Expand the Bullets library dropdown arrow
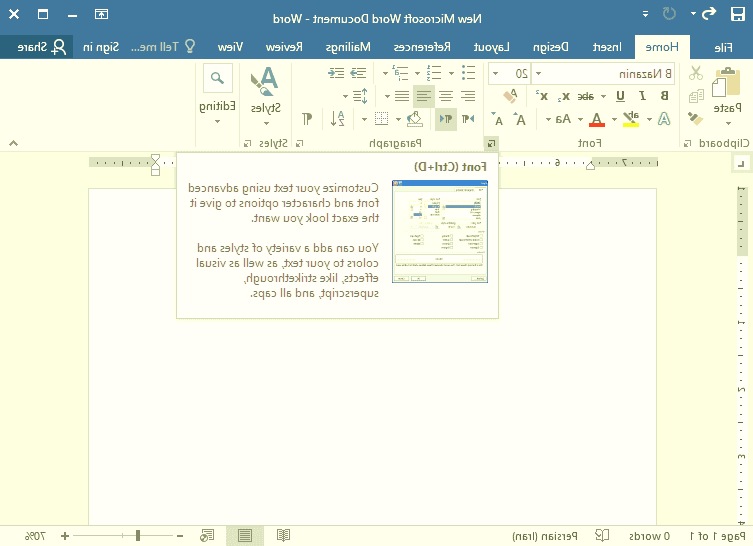 pyautogui.click(x=451, y=73)
